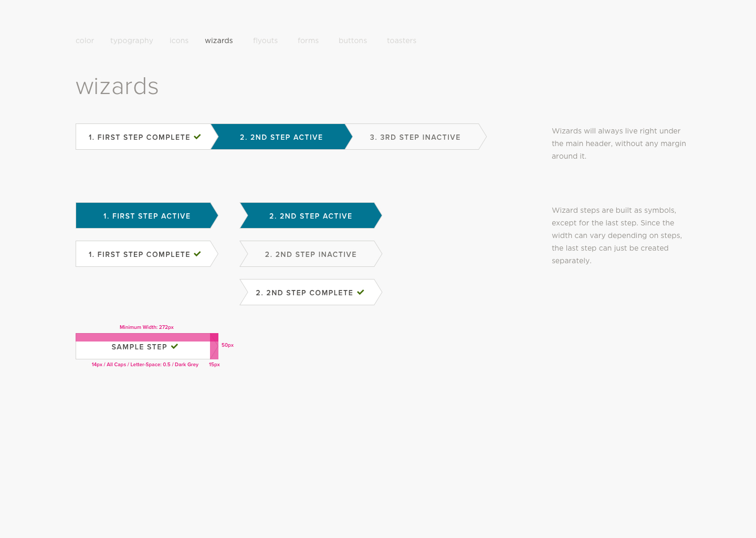Click the 2nd Step Complete symbol
The width and height of the screenshot is (756, 538).
311,292
